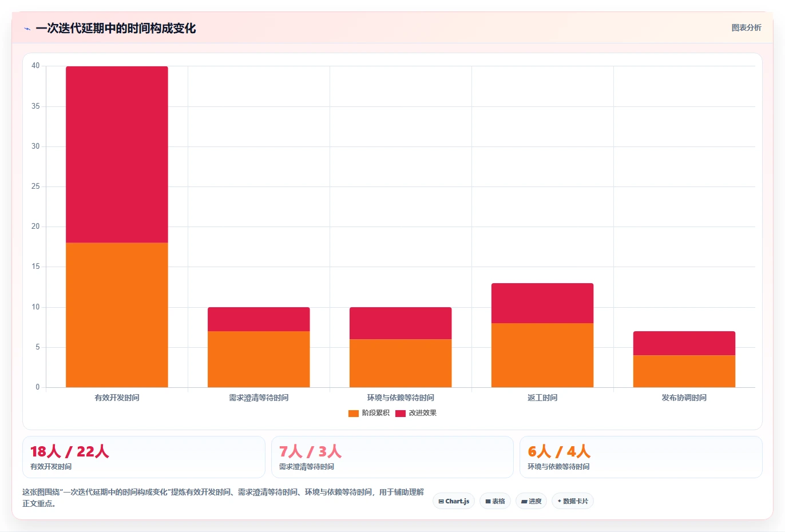
Task: Select the 数据卡片 tag chip
Action: pyautogui.click(x=573, y=501)
